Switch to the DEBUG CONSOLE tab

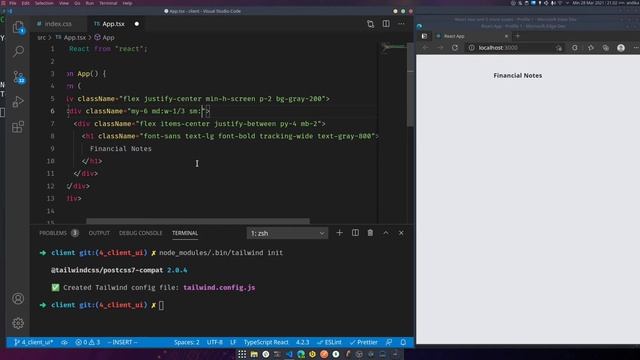coord(140,233)
